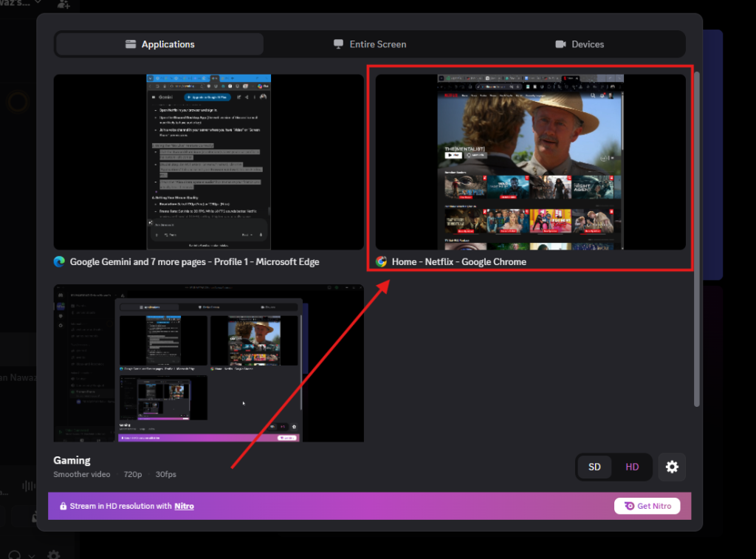This screenshot has width=756, height=559.
Task: Click the soundboard sound-wave icon
Action: click(29, 485)
